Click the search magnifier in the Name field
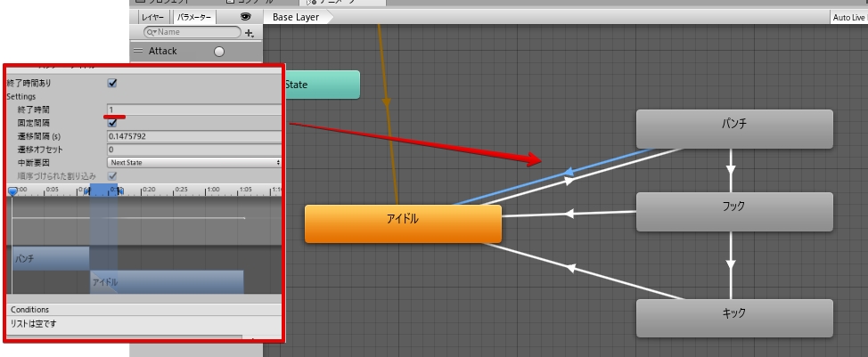The image size is (868, 357). coord(151,33)
